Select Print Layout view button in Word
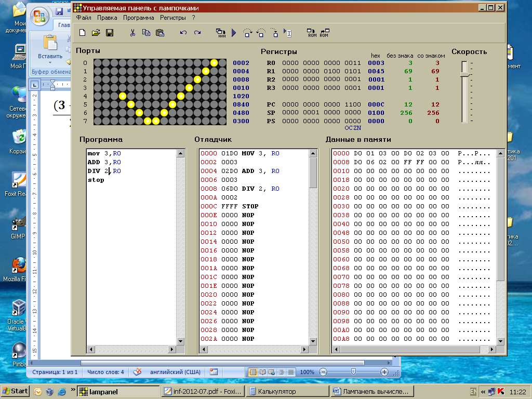Screen dimensions: 532x399 point(253,372)
